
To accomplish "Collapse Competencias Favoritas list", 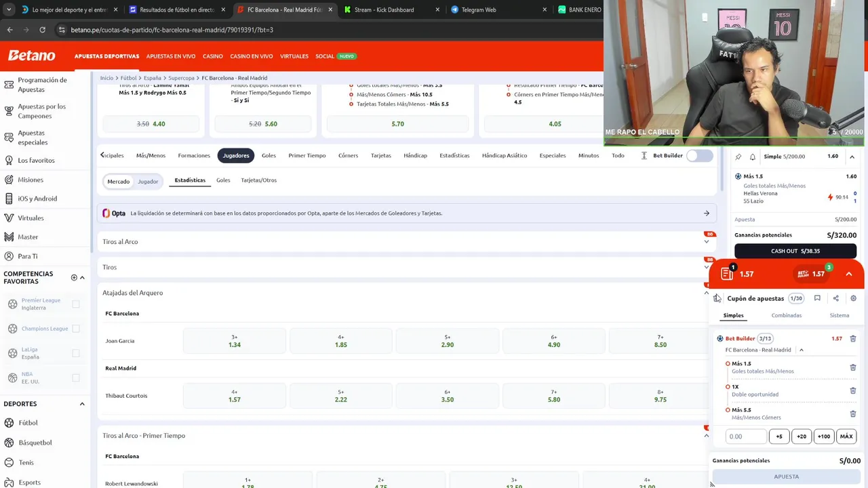I will point(82,277).
